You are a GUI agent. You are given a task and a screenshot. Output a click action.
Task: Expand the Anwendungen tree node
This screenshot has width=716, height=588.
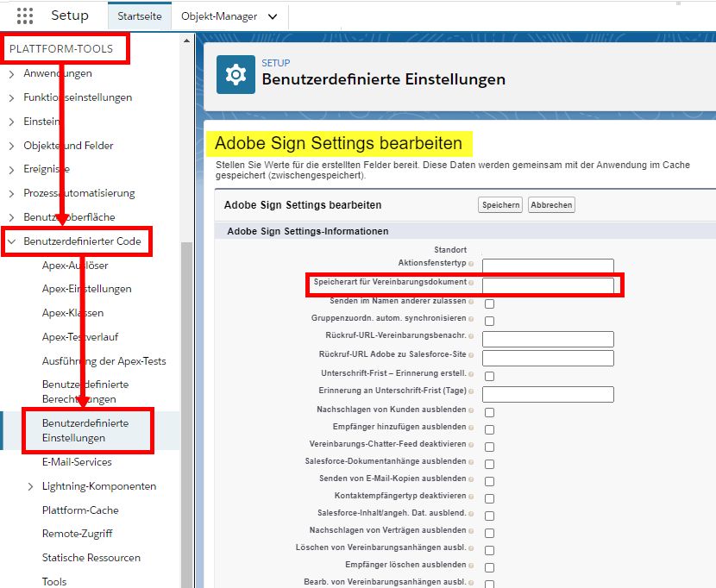pyautogui.click(x=12, y=74)
